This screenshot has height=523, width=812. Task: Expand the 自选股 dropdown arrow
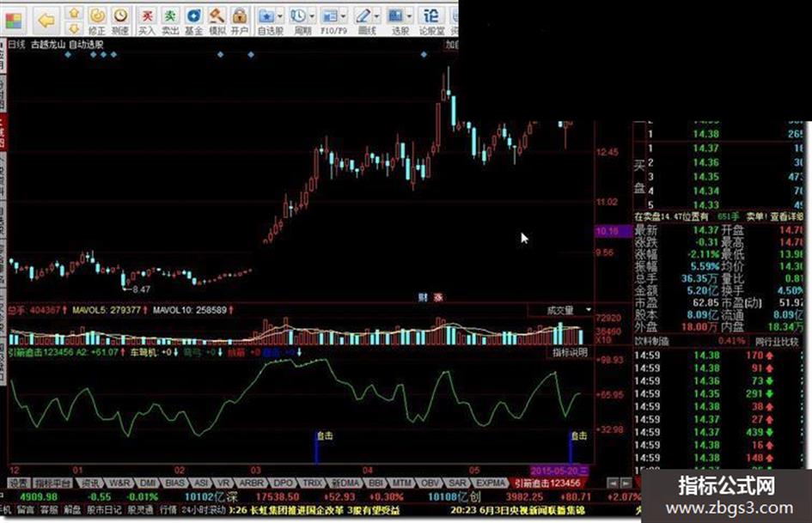[280, 16]
